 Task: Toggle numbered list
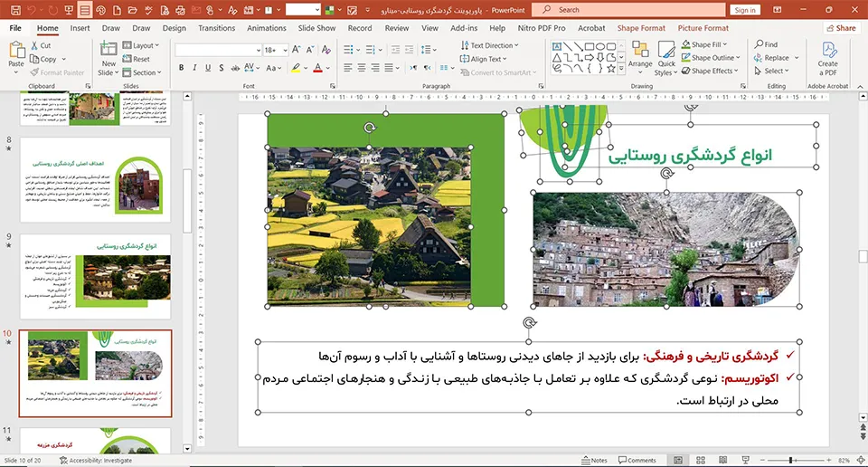click(x=371, y=50)
